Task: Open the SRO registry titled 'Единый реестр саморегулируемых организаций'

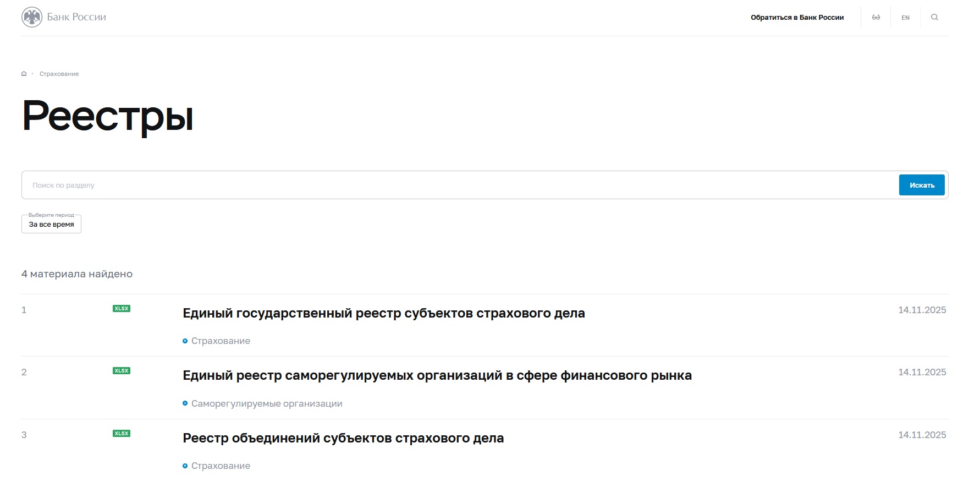Action: pyautogui.click(x=438, y=375)
